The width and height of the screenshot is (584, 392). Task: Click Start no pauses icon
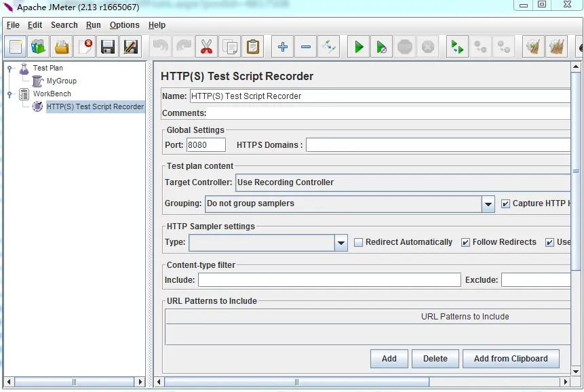point(382,47)
